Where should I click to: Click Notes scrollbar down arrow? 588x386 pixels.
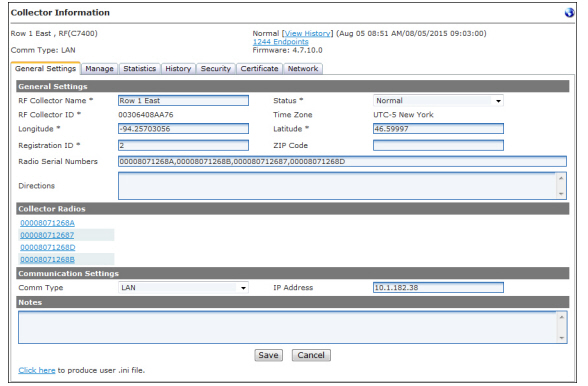coord(561,338)
